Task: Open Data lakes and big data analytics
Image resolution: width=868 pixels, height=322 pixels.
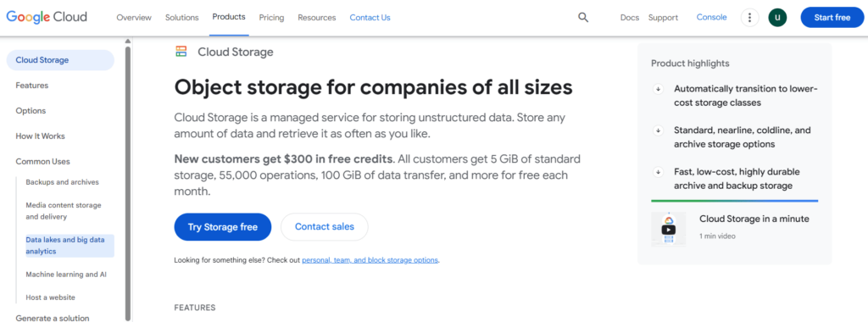Action: pos(70,246)
